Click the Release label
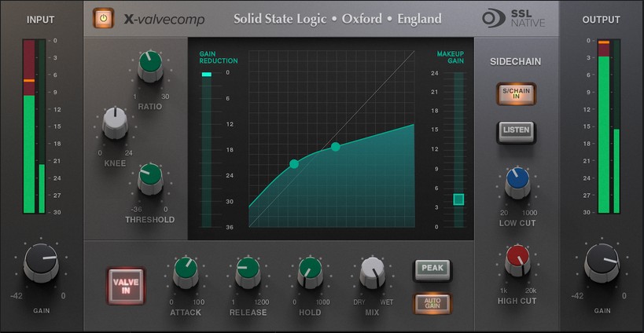Image resolution: width=644 pixels, height=333 pixels. click(248, 313)
